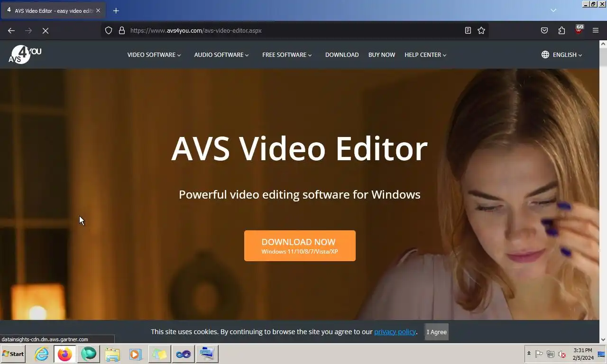Launch Internet Explorer from taskbar

coord(41,354)
